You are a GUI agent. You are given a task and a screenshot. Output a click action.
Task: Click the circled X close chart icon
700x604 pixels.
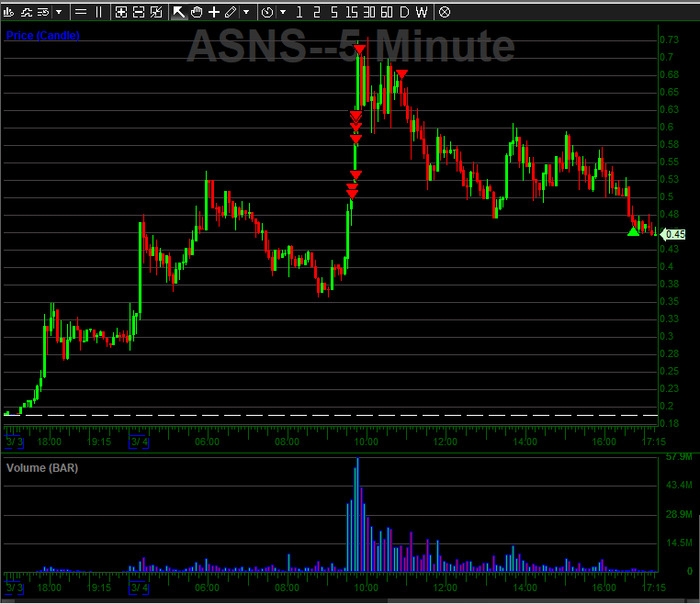pyautogui.click(x=445, y=12)
